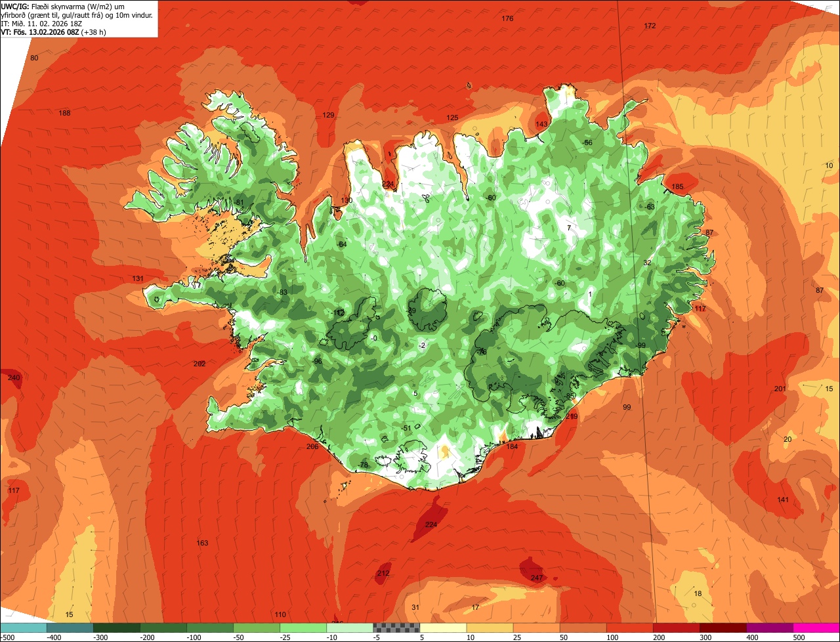Click the legend swatch between -300 and -200
Viewport: 840px width, 642px height.
click(116, 628)
